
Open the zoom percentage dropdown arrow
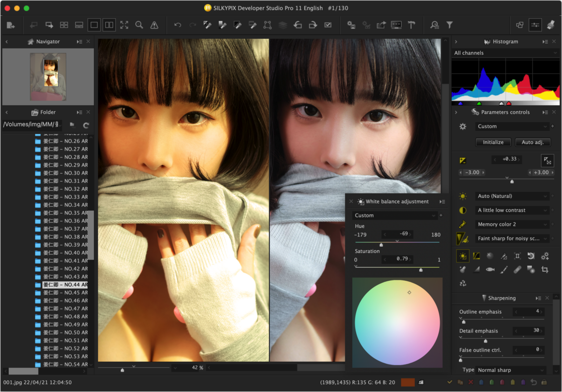click(x=175, y=367)
